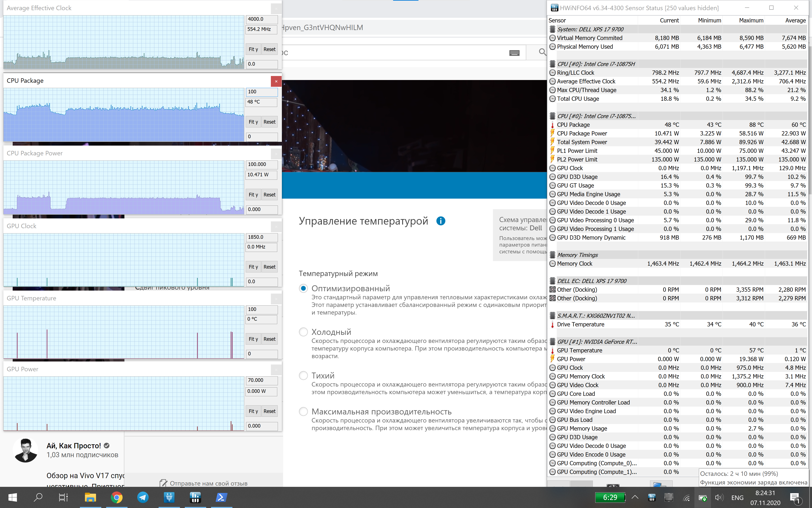Edit the 4000.0 maximum field of Average Effective Clock

pos(262,19)
